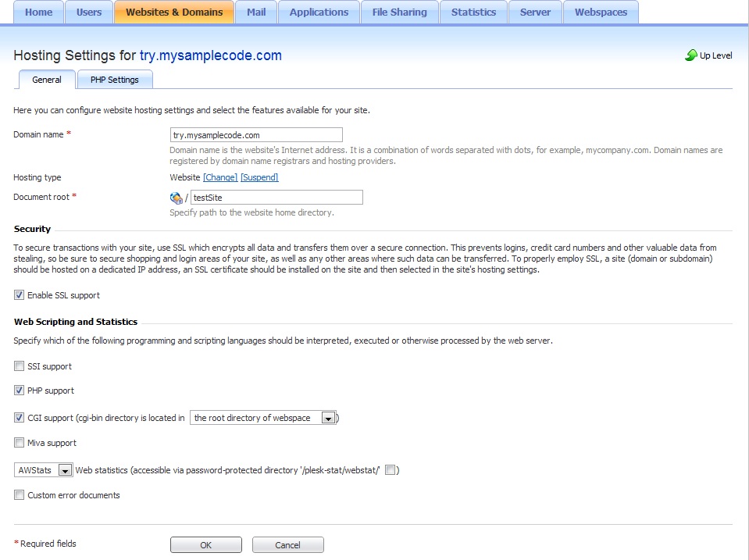Screen dimensions: 749x560
Task: Enable SSI support checkbox
Action: (19, 366)
